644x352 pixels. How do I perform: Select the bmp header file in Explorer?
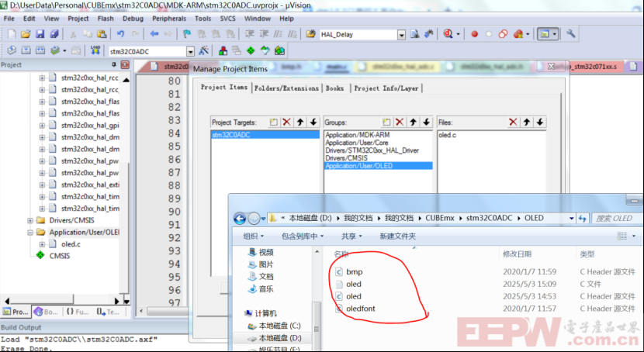(354, 271)
